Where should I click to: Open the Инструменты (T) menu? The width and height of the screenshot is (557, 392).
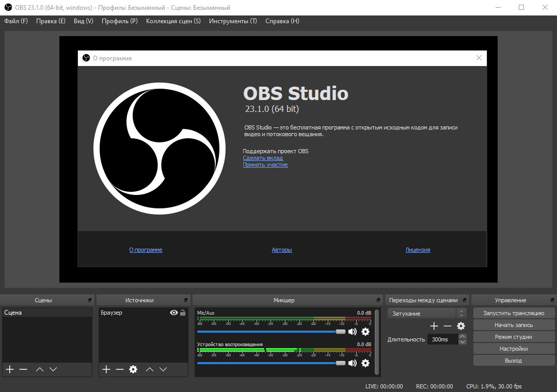point(233,21)
